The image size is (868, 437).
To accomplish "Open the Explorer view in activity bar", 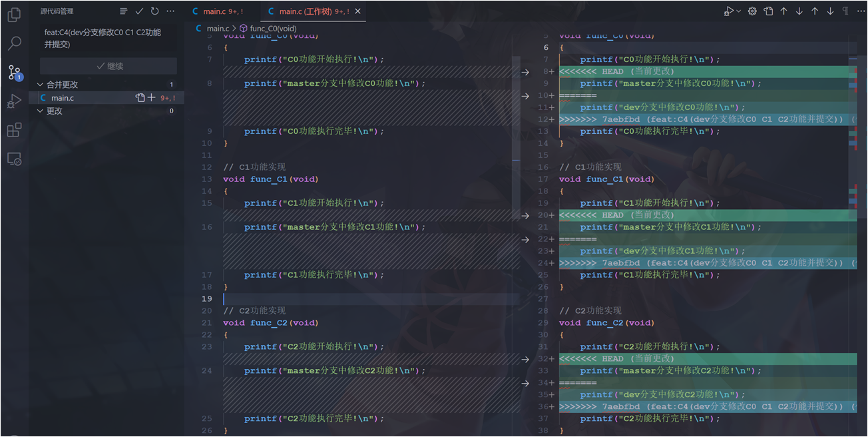I will pos(14,14).
